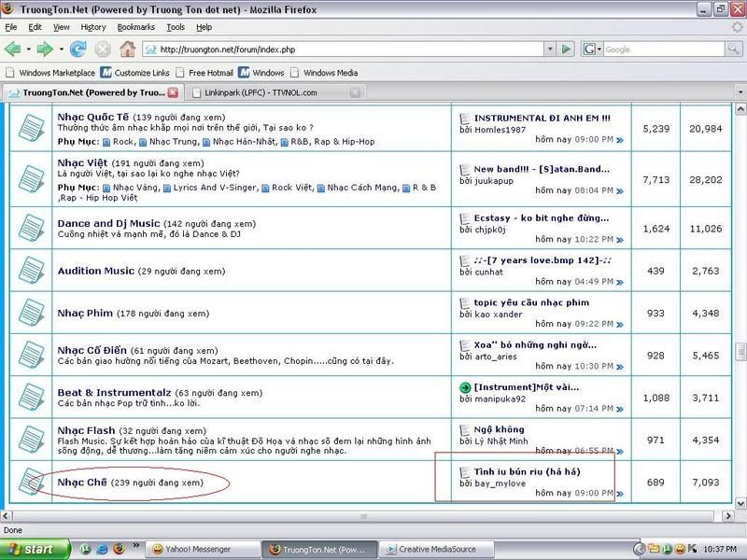Image resolution: width=747 pixels, height=560 pixels.
Task: Click the Nhạc Quốc Tế forum status icon
Action: point(31,128)
